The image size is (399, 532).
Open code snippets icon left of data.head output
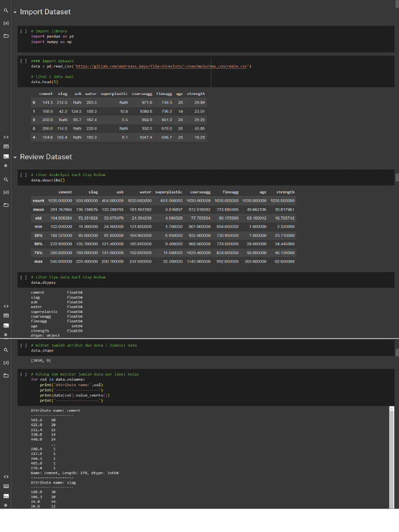pos(6,137)
